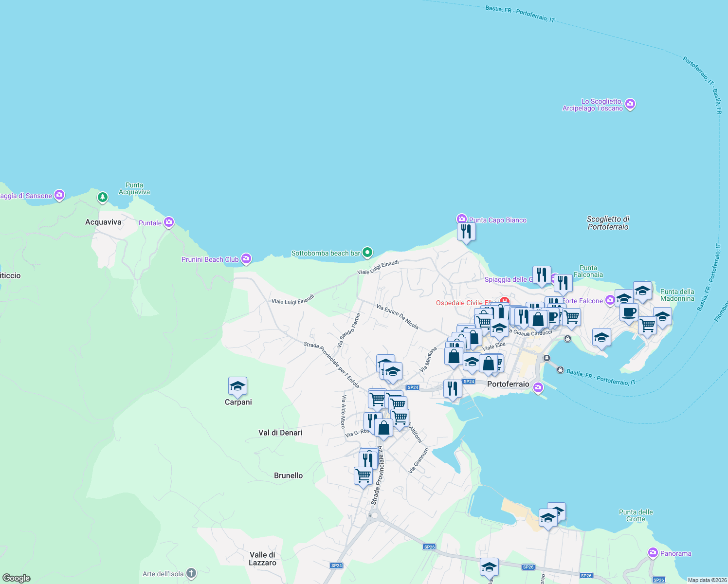The height and width of the screenshot is (584, 728).
Task: Click the Via Enrico De Nicola street label
Action: [x=398, y=316]
